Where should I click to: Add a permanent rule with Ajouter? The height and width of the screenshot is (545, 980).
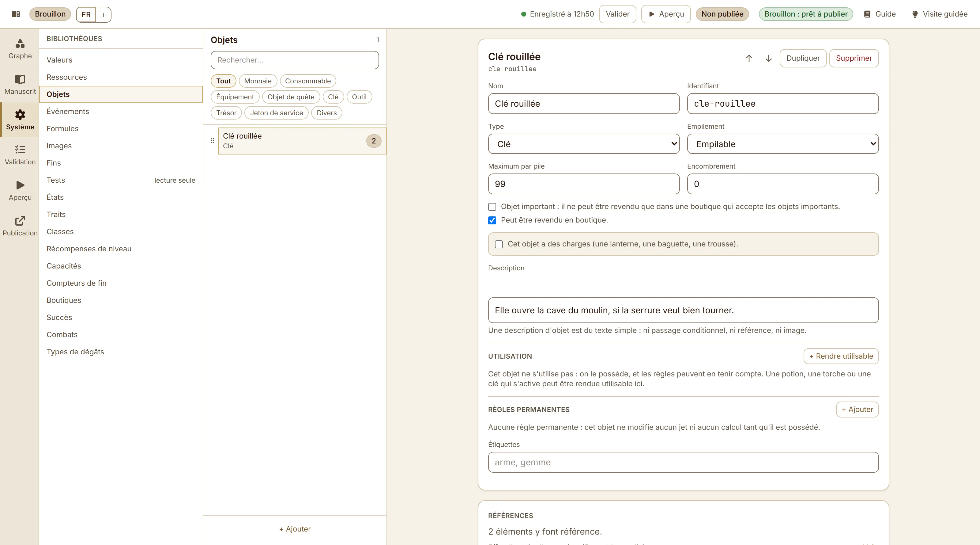[x=857, y=410]
